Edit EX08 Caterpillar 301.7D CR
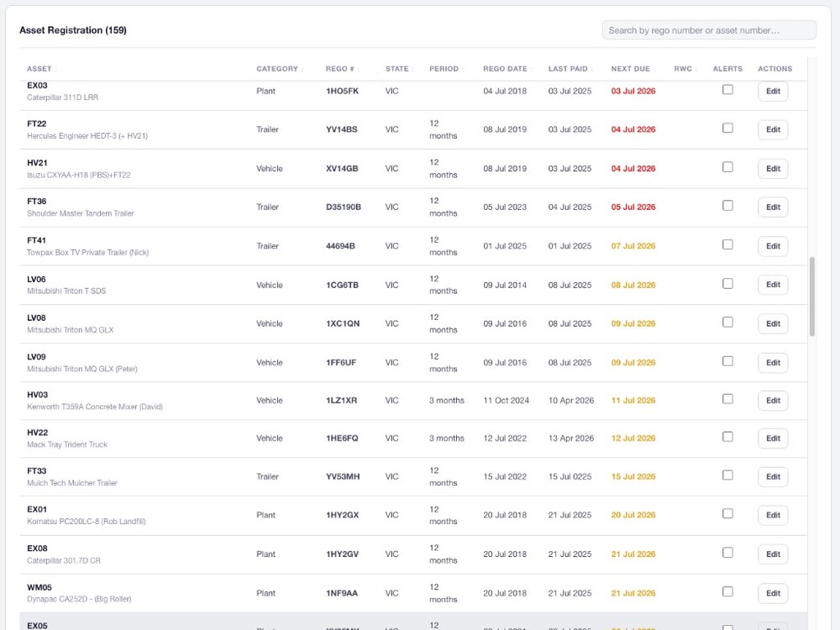 (x=773, y=554)
